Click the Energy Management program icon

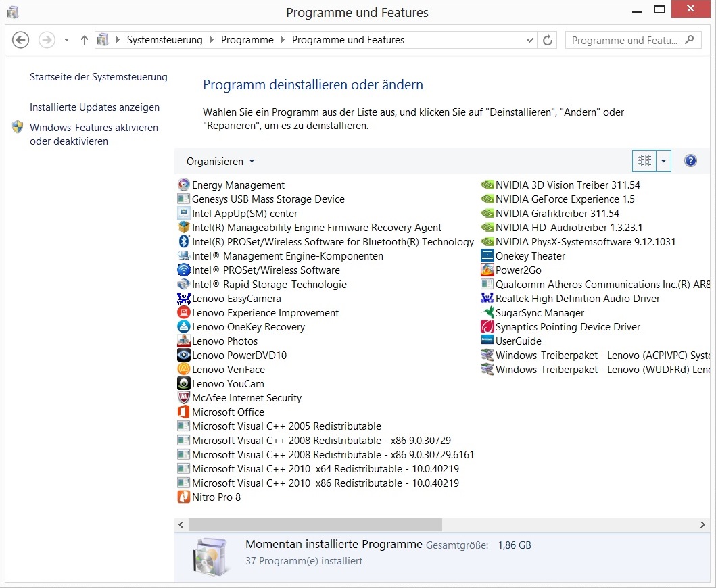point(184,185)
